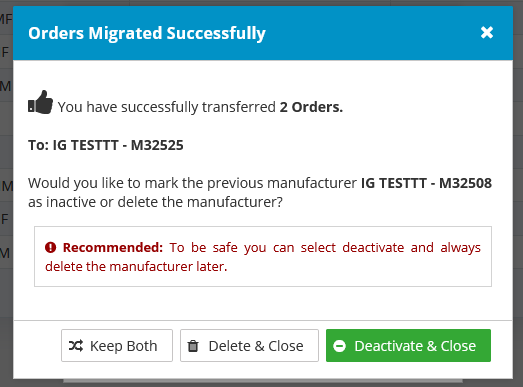Click the bold 2 Orders text
The height and width of the screenshot is (387, 523).
point(311,107)
